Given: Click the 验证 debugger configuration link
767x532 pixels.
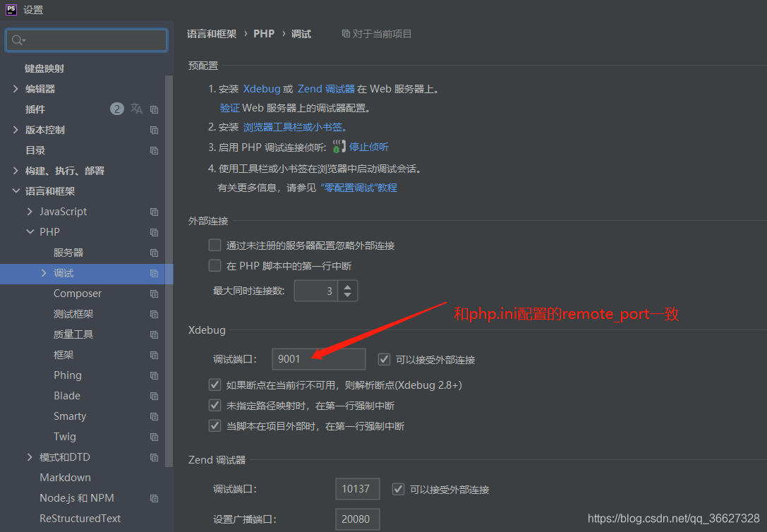Looking at the screenshot, I should tap(230, 108).
